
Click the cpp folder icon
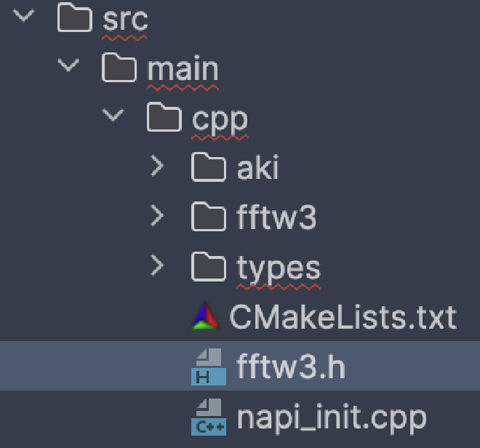164,118
